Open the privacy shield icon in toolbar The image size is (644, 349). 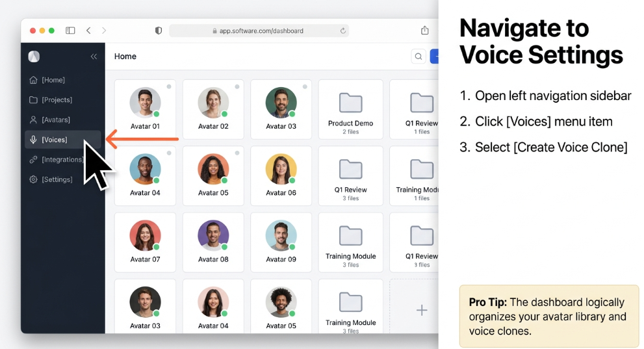[158, 31]
